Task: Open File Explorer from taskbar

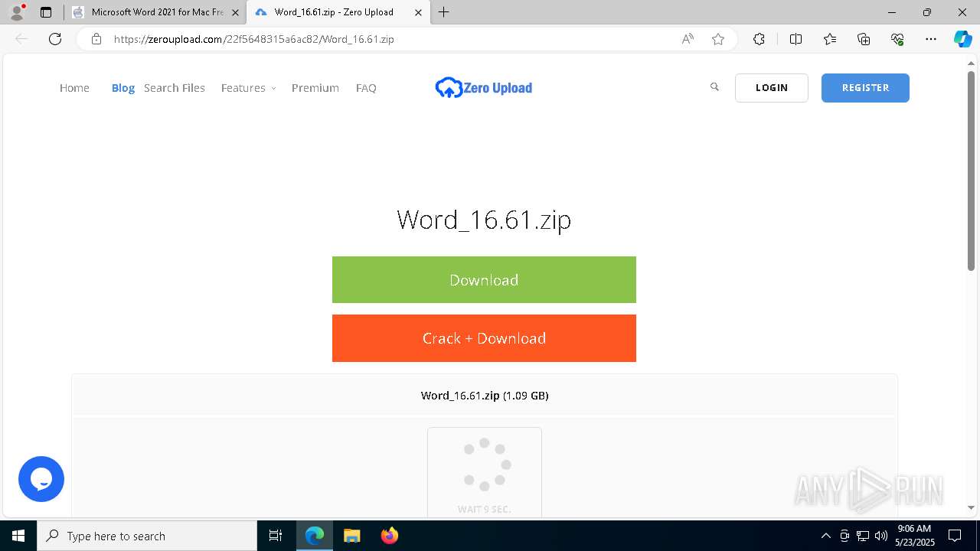Action: [351, 536]
